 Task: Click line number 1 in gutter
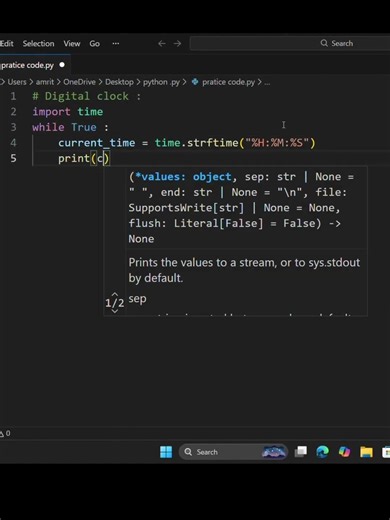coord(13,96)
